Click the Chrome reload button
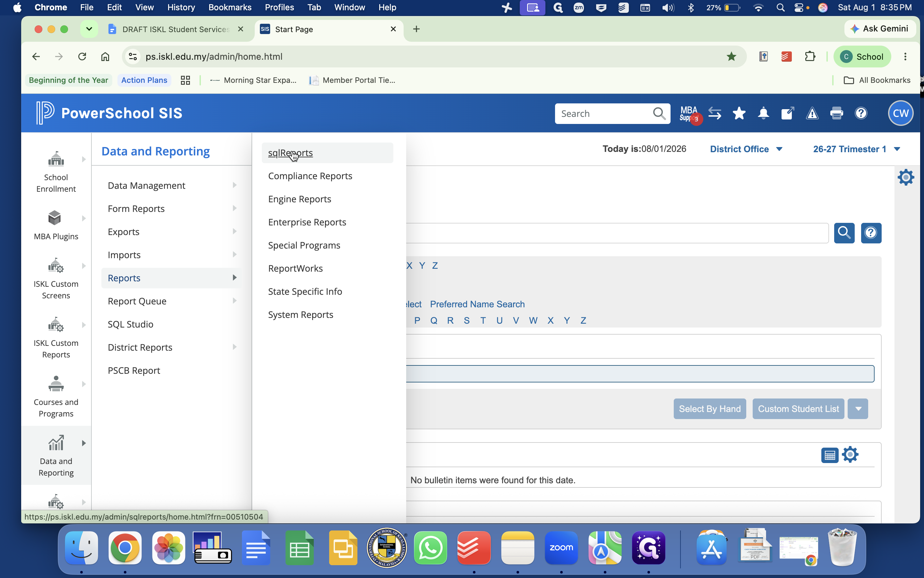 click(82, 57)
